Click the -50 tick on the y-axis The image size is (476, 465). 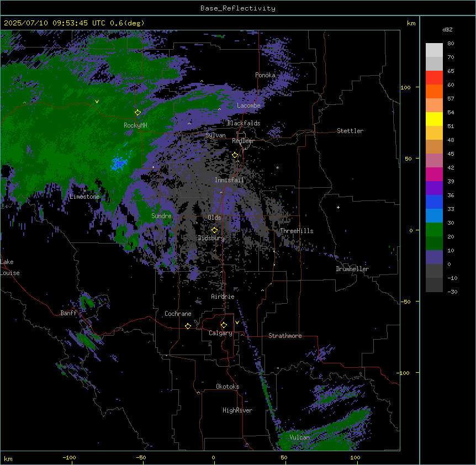point(405,302)
